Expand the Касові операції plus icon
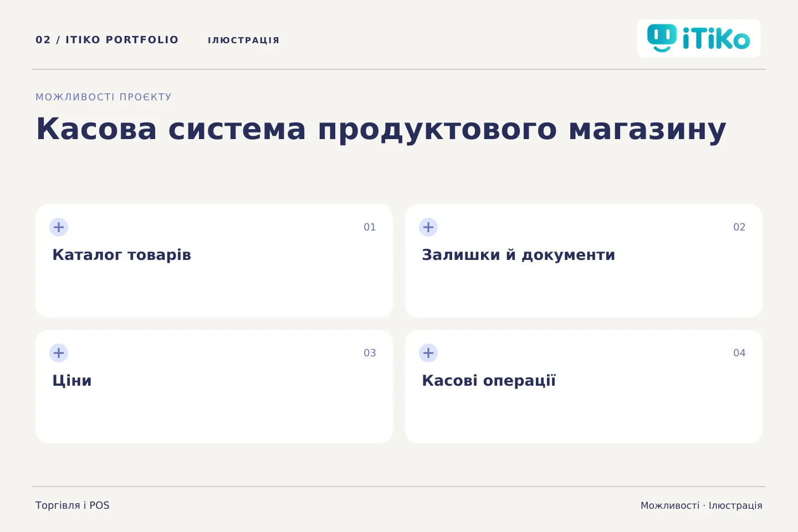 (x=428, y=353)
